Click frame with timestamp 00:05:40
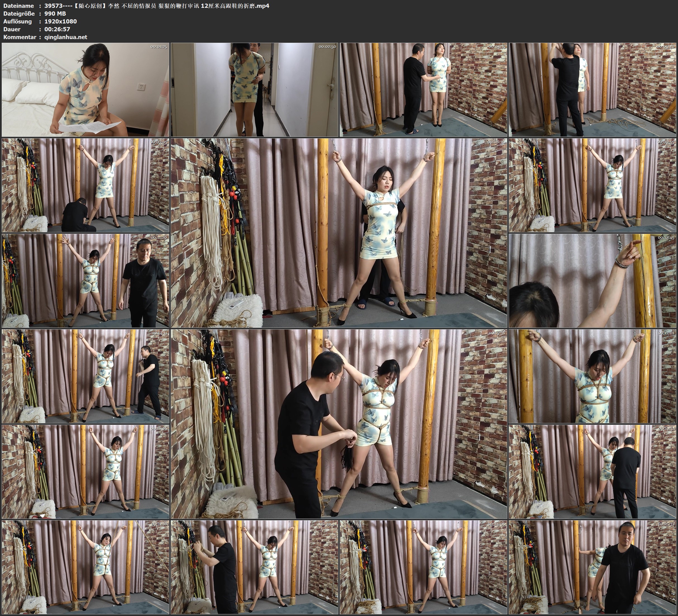Image resolution: width=678 pixels, height=616 pixels. pyautogui.click(x=593, y=89)
